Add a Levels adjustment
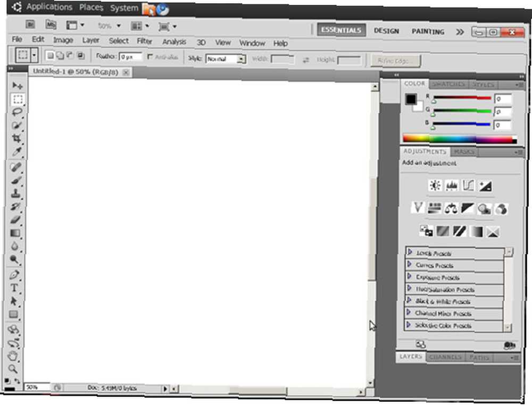 pyautogui.click(x=452, y=185)
